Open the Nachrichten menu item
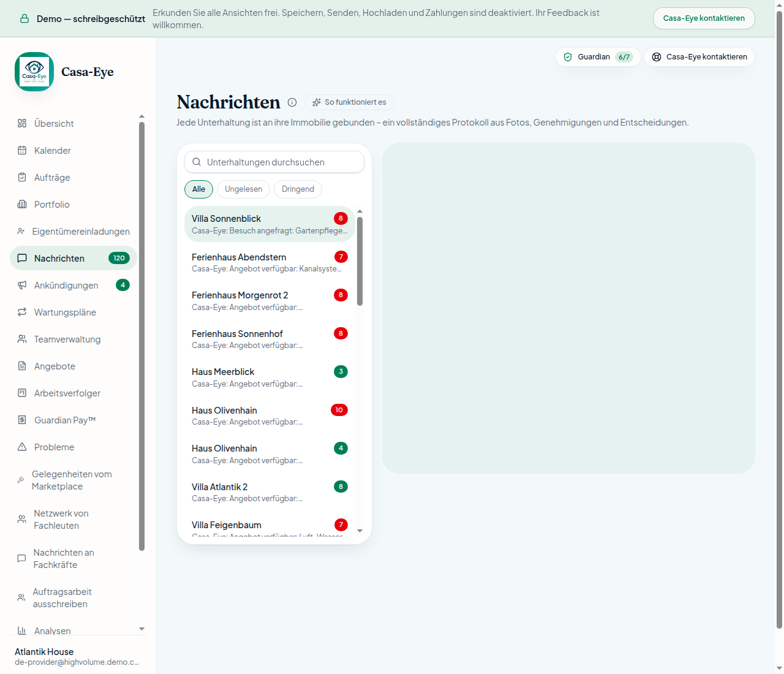Image resolution: width=784 pixels, height=674 pixels. click(73, 258)
